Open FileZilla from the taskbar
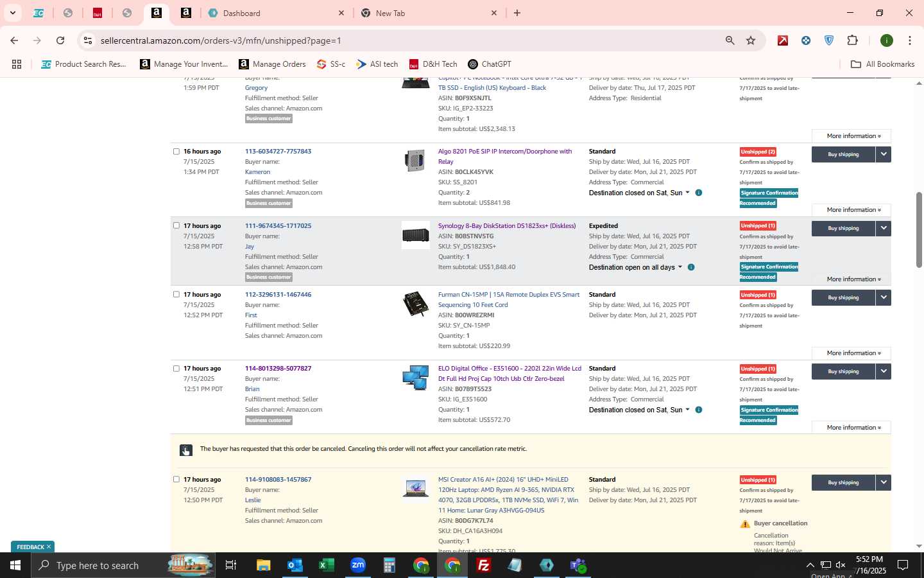Image resolution: width=924 pixels, height=578 pixels. point(484,565)
